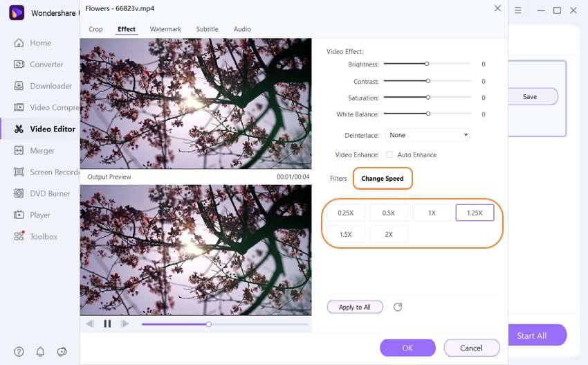
Task: Select the Video Editor scissors icon
Action: (x=19, y=129)
